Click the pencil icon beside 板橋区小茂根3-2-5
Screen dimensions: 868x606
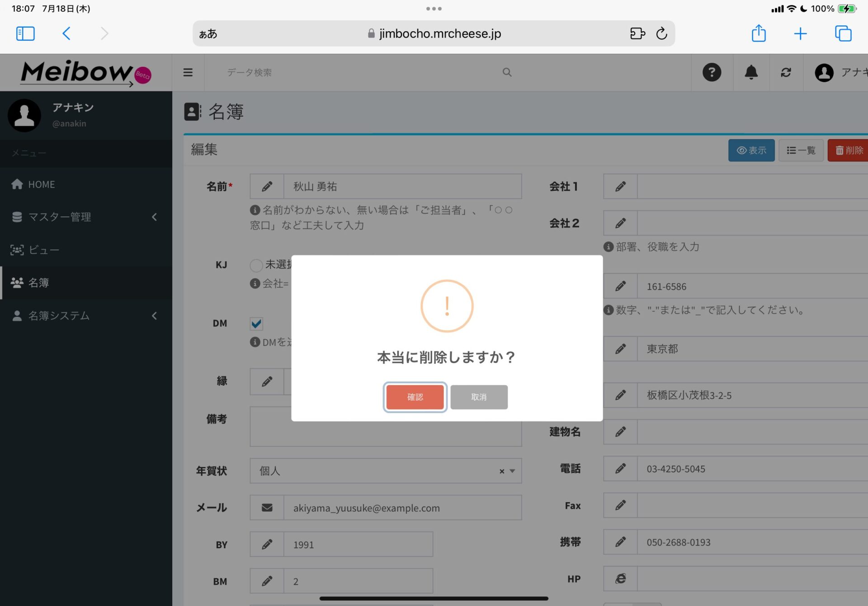[x=620, y=395]
